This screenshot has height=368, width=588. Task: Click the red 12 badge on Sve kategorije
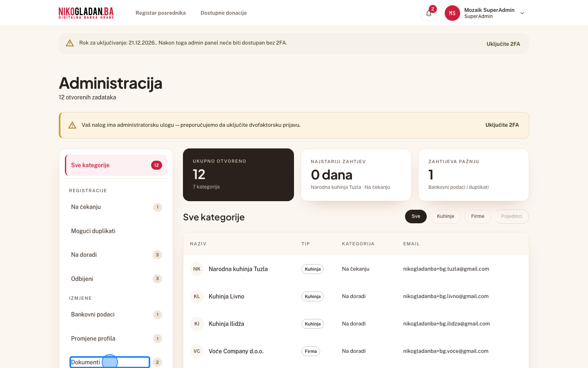coord(156,165)
